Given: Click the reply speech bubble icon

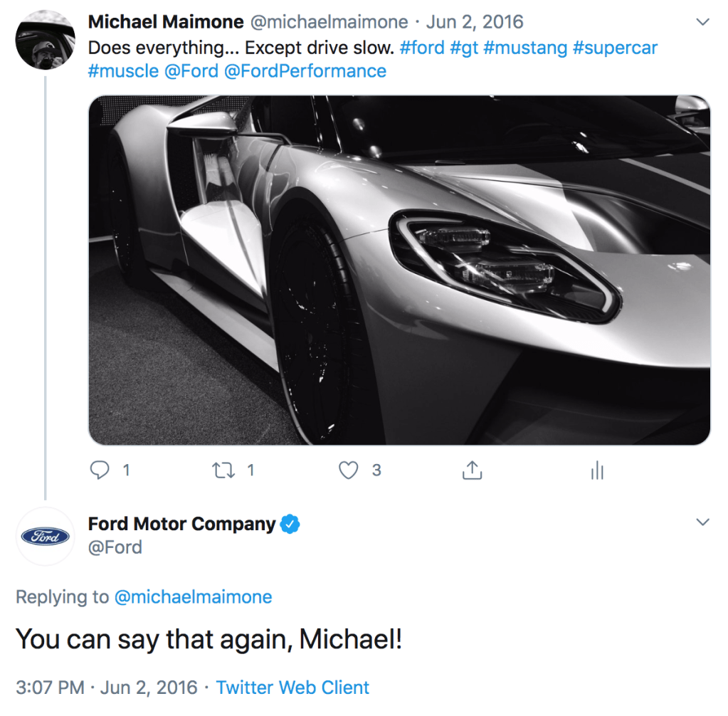Looking at the screenshot, I should (102, 470).
